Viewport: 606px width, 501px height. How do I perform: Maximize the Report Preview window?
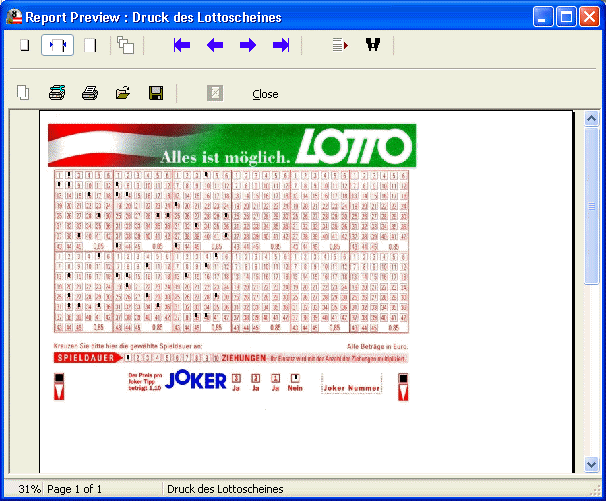click(x=566, y=17)
